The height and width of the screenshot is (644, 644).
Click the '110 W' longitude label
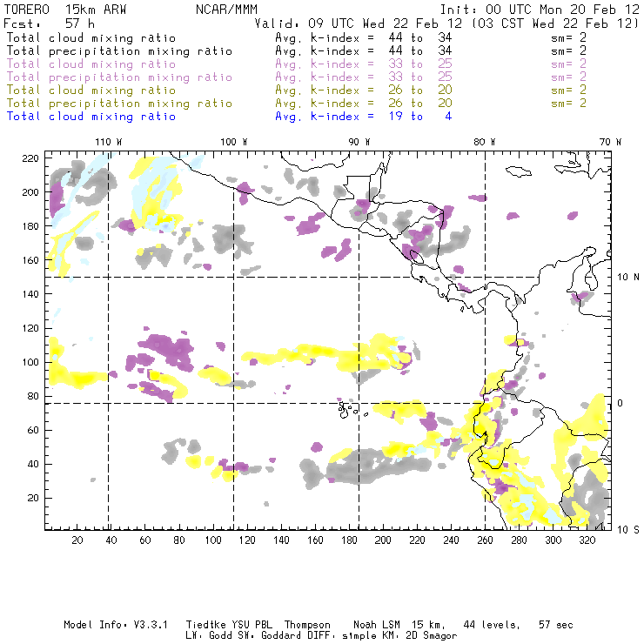pos(109,142)
